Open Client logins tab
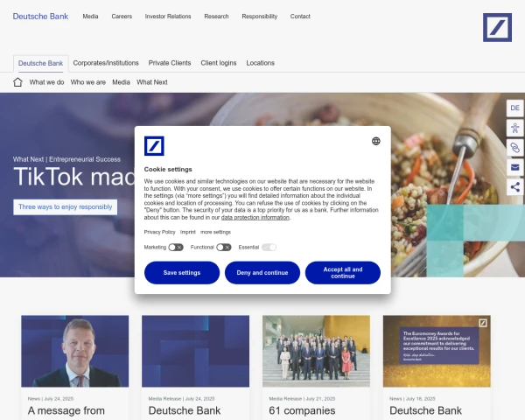525x420 pixels. (x=219, y=63)
